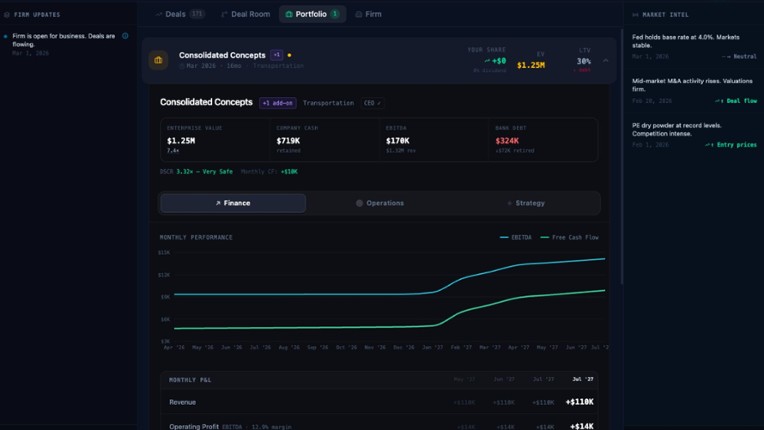Toggle Free Cash Flow series in legend
This screenshot has height=430, width=764.
[x=570, y=237]
